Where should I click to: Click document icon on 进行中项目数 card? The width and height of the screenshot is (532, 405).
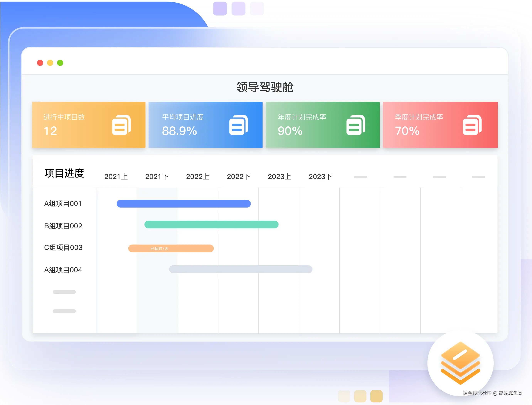tap(121, 125)
